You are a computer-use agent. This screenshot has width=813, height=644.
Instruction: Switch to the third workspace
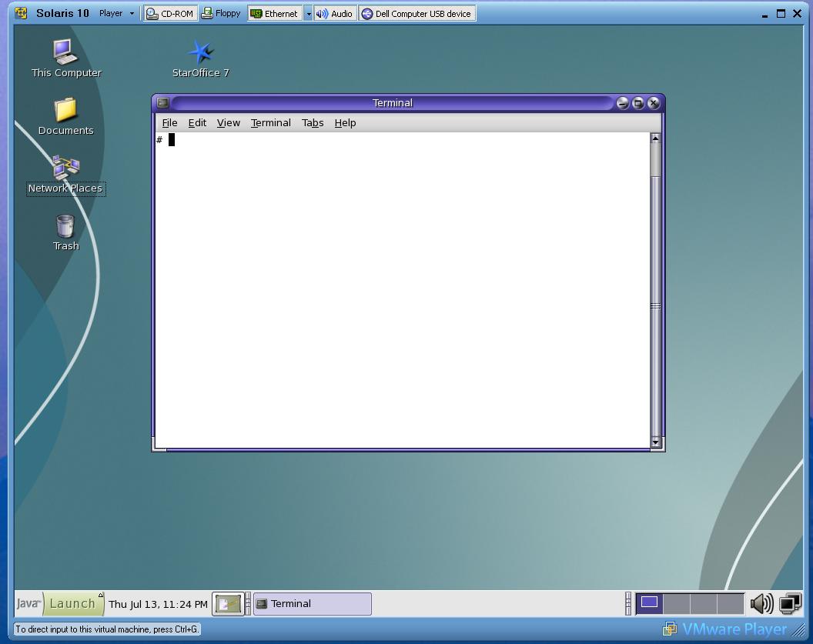point(703,603)
